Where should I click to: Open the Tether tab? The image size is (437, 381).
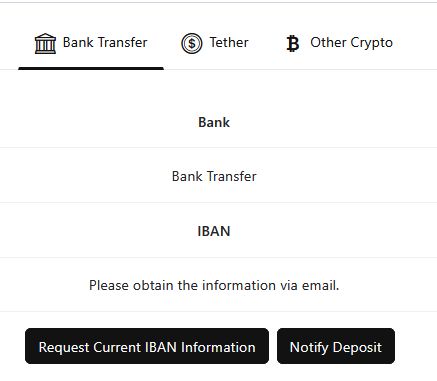[x=215, y=43]
